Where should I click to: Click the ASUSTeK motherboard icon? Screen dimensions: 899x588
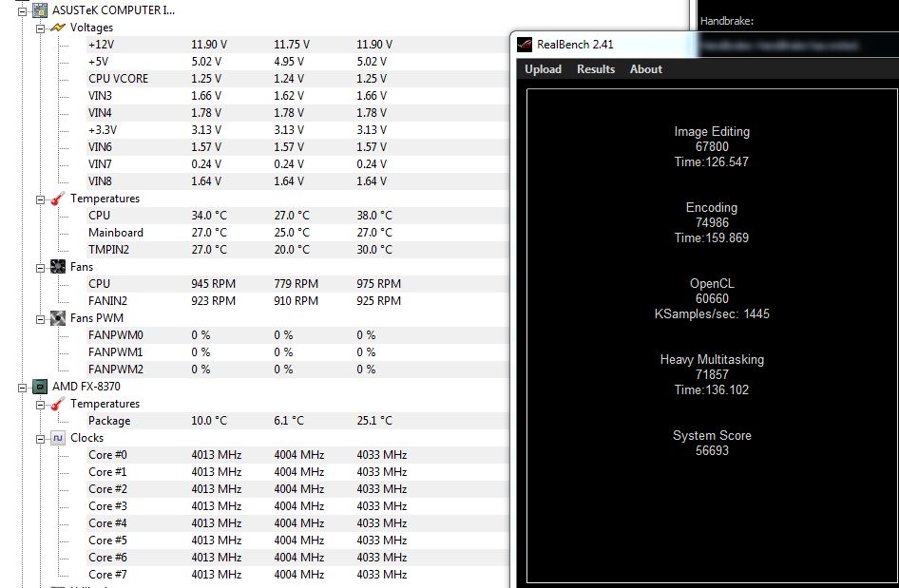click(x=40, y=10)
